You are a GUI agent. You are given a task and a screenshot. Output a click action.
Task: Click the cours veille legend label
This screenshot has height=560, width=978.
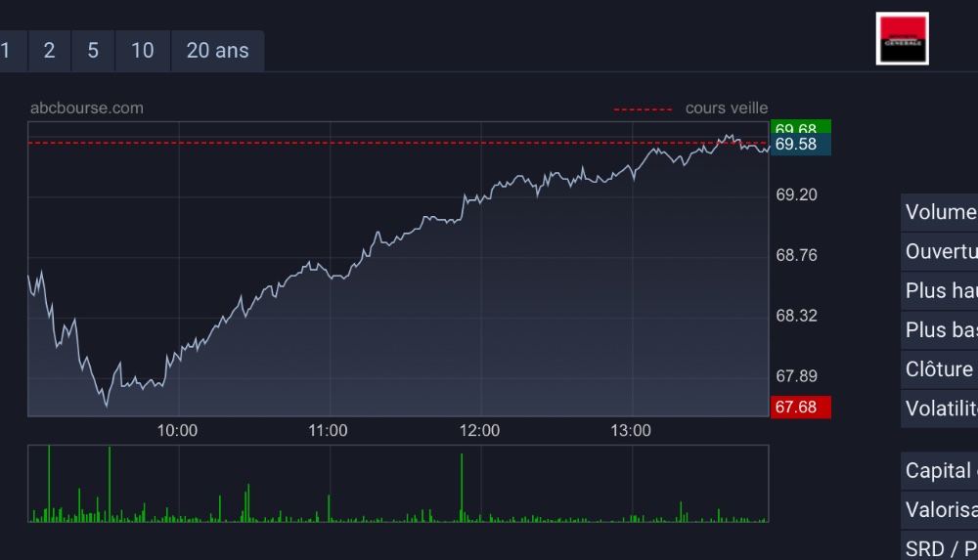727,108
